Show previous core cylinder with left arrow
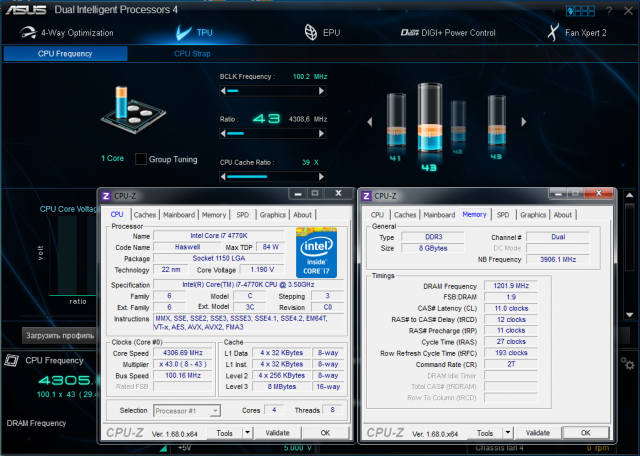 (x=370, y=122)
